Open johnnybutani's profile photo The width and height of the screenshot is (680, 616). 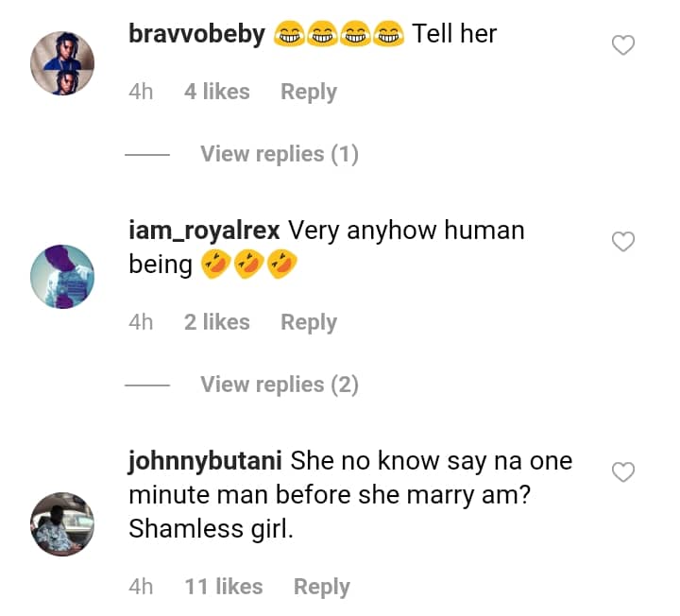pyautogui.click(x=62, y=524)
